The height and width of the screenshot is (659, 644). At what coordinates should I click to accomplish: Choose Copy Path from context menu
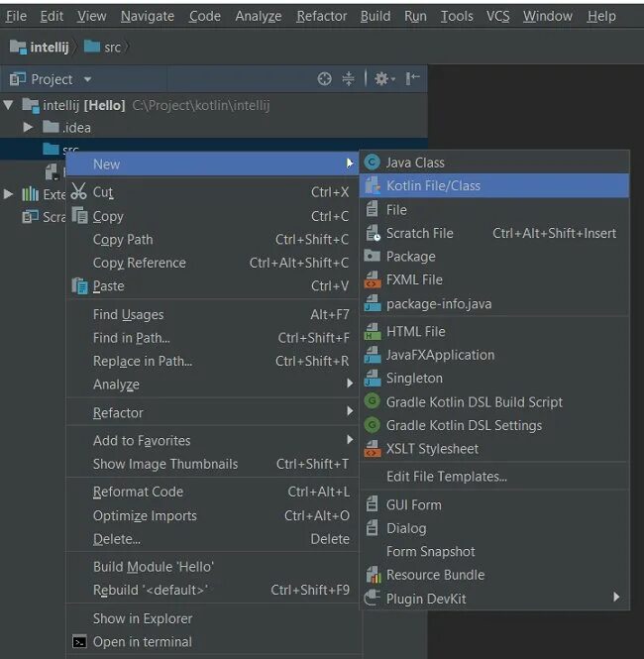pyautogui.click(x=213, y=240)
